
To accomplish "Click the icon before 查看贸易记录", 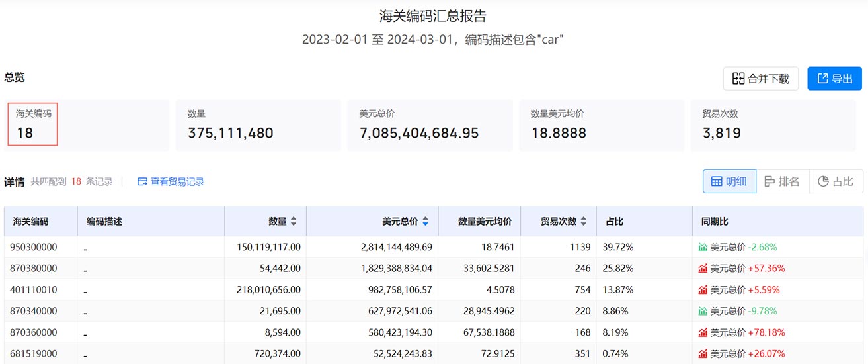I will 142,181.
